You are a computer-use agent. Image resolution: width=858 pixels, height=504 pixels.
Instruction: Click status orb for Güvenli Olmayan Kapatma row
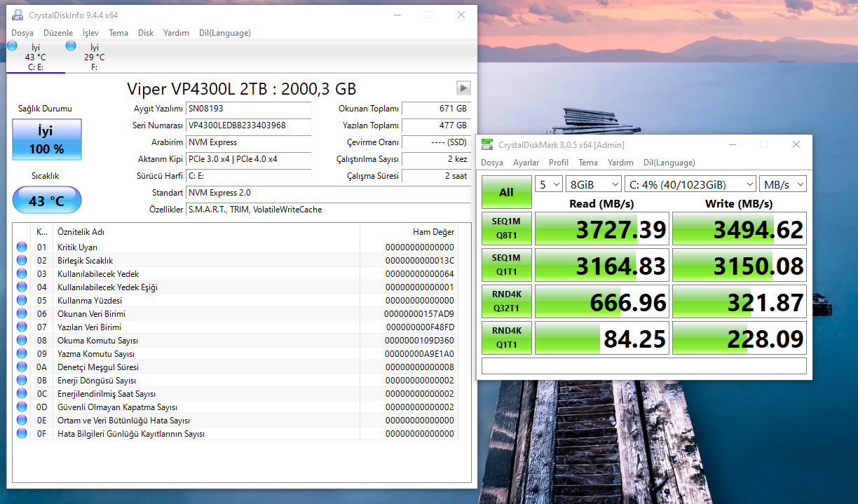(x=22, y=407)
